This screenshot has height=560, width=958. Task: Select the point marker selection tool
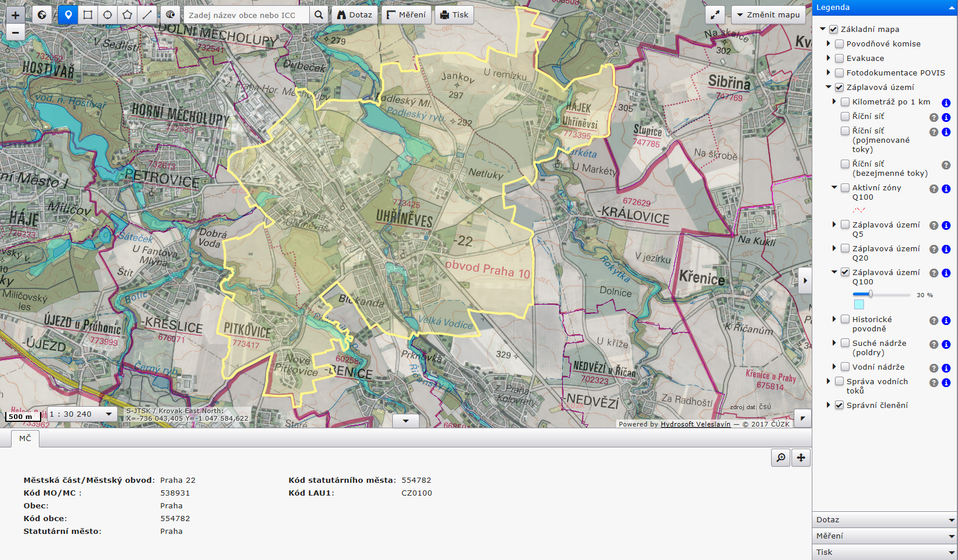pos(68,15)
